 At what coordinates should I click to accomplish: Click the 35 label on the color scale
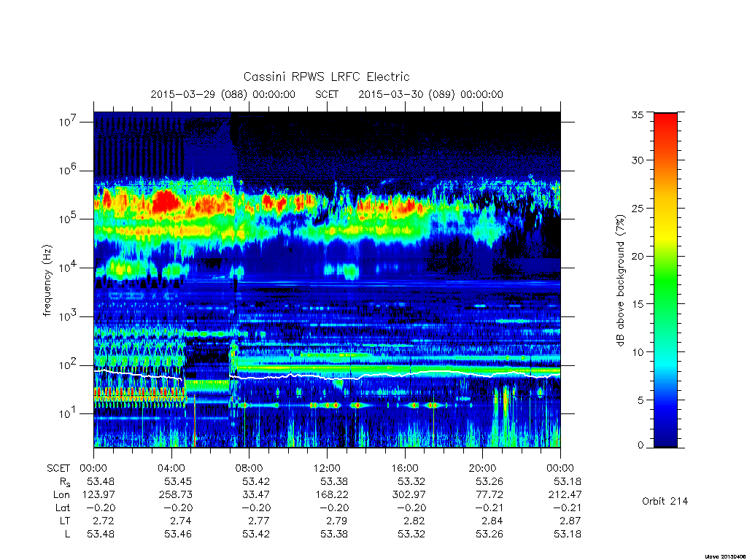pyautogui.click(x=637, y=114)
